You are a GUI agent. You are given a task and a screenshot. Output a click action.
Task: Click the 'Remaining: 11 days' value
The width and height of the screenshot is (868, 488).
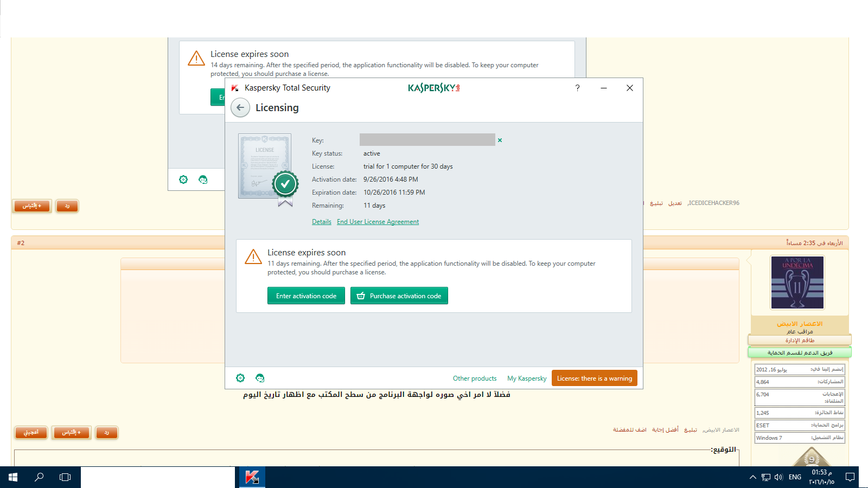click(374, 206)
